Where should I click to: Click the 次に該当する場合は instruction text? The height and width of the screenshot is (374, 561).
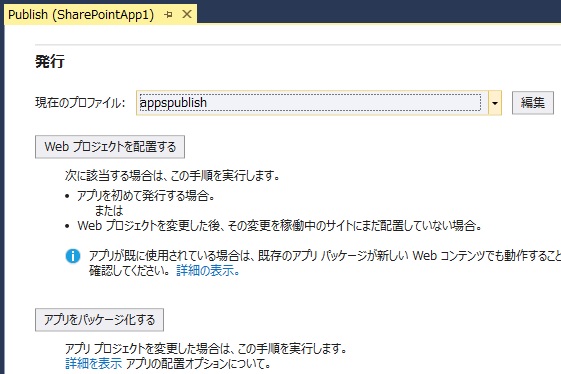(172, 176)
